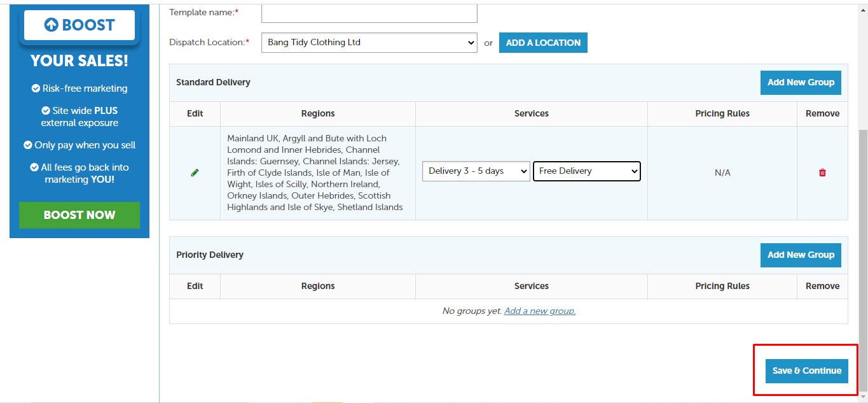This screenshot has width=868, height=403.
Task: Click the checkmark icon beside Risk-free marketing
Action: tap(36, 88)
